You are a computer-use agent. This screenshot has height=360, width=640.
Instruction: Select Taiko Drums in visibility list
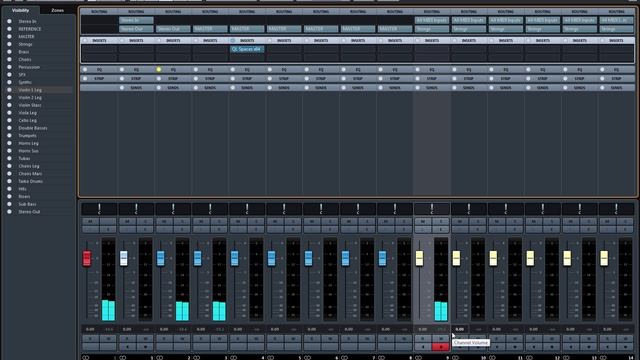(x=31, y=181)
